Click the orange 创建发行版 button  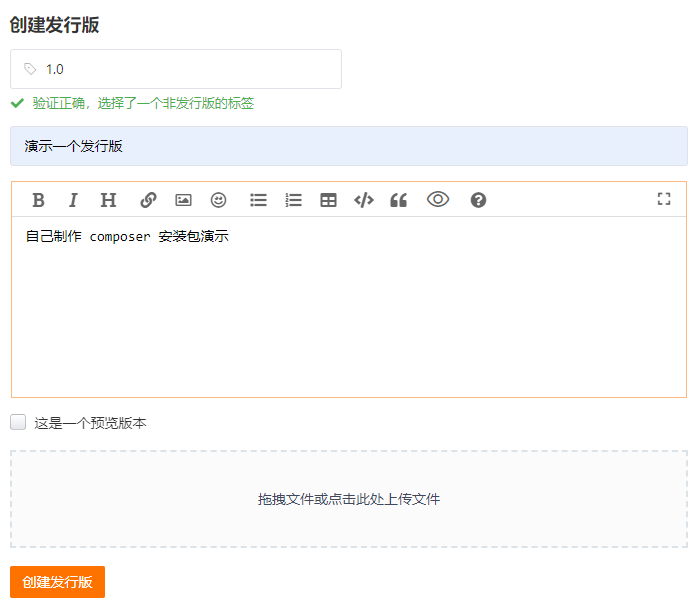pyautogui.click(x=58, y=582)
